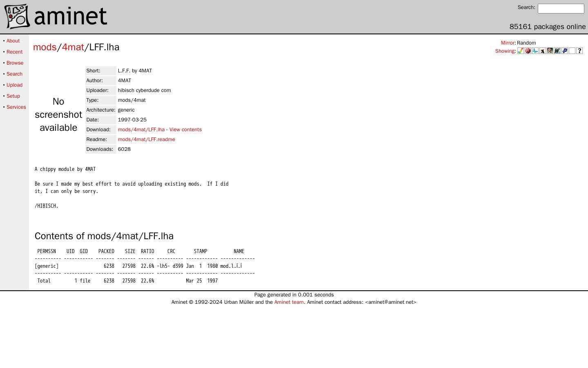Toggle the AmigaOS m68k rainbow checkmark filter
588x368 pixels.
coord(521,51)
